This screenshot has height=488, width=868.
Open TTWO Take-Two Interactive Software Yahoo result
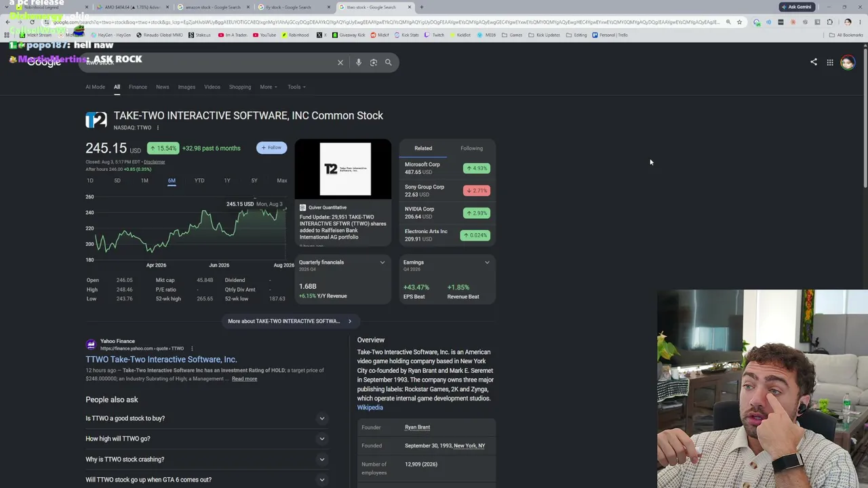(161, 359)
